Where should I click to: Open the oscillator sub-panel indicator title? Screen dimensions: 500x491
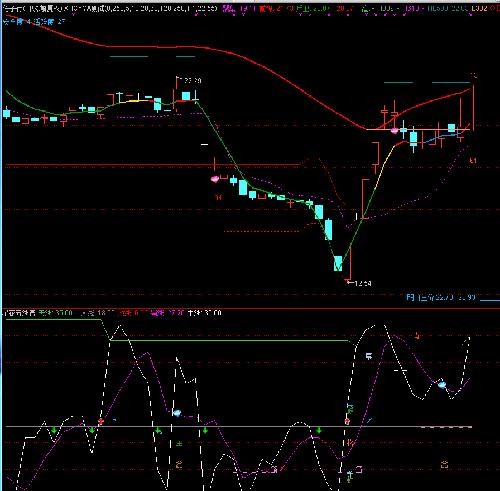coord(19,313)
